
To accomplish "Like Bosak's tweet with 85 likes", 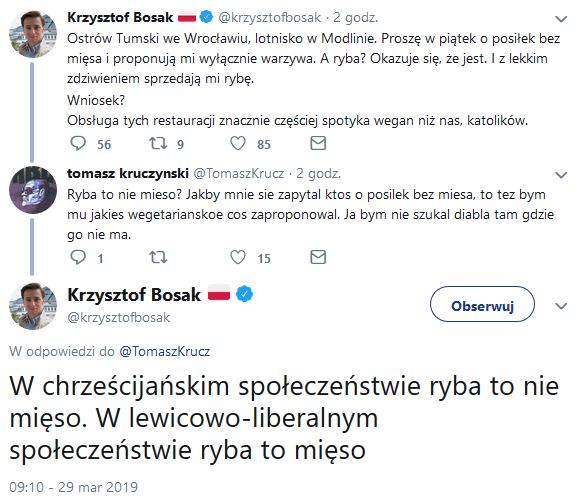I will coord(238,143).
